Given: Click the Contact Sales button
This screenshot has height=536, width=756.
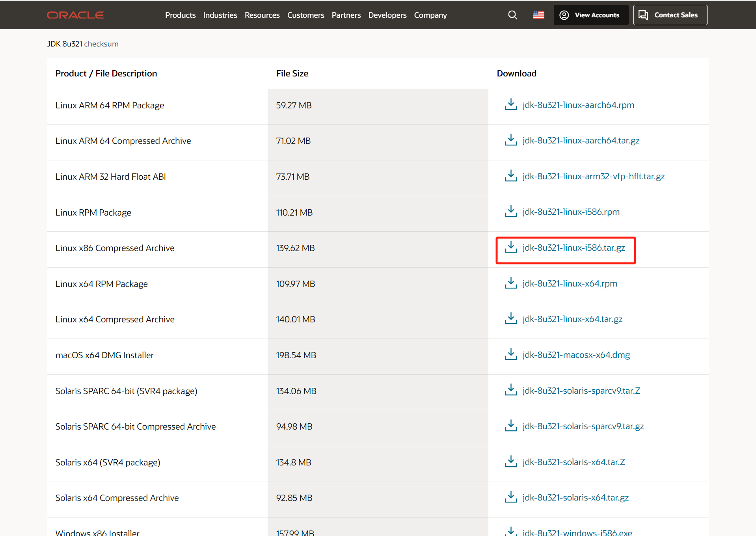Looking at the screenshot, I should click(x=670, y=15).
